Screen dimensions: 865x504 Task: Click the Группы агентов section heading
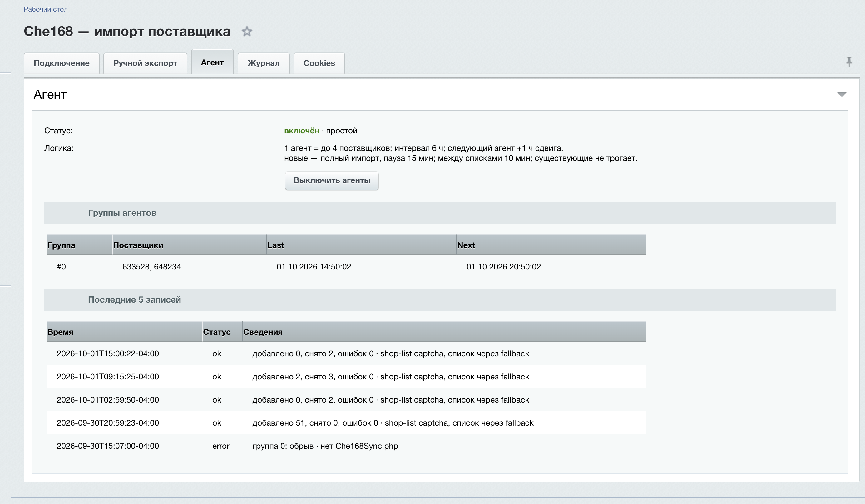coord(122,213)
